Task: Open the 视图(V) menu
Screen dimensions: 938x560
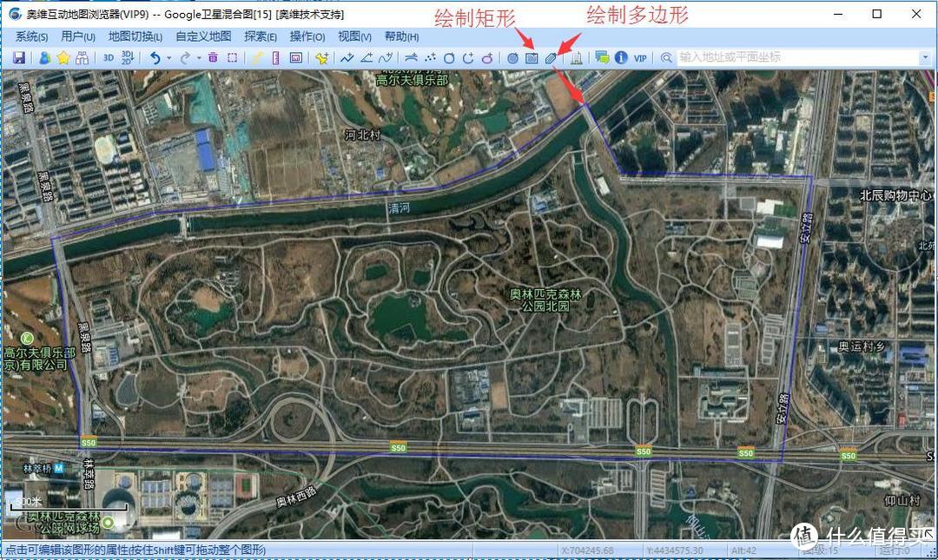Action: pos(354,36)
